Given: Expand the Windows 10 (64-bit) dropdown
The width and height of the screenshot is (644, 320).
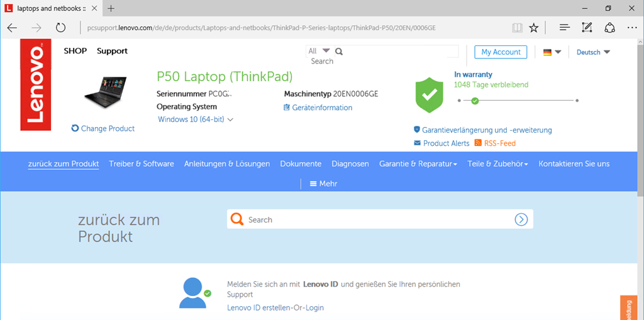Looking at the screenshot, I should [x=196, y=119].
